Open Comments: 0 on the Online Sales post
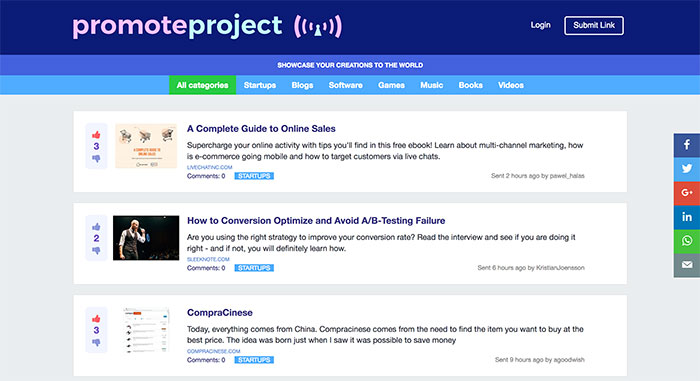 (206, 176)
